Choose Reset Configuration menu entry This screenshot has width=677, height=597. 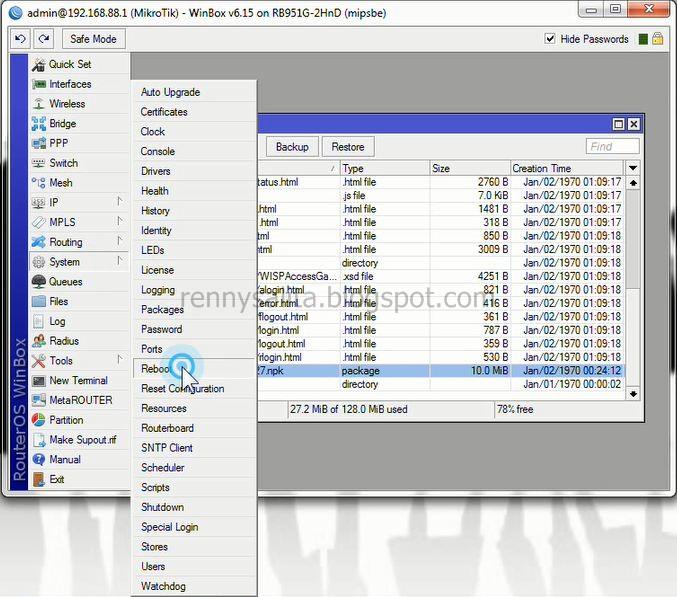[194, 389]
